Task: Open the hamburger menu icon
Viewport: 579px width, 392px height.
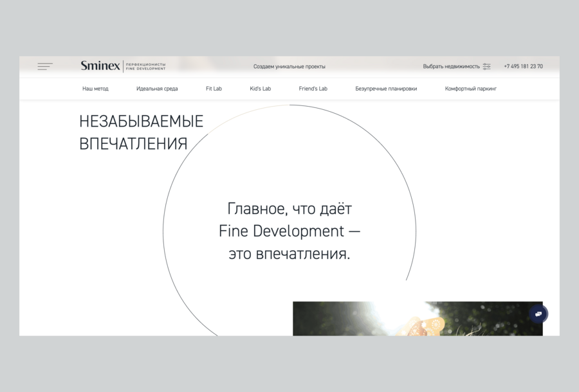Action: coord(45,66)
